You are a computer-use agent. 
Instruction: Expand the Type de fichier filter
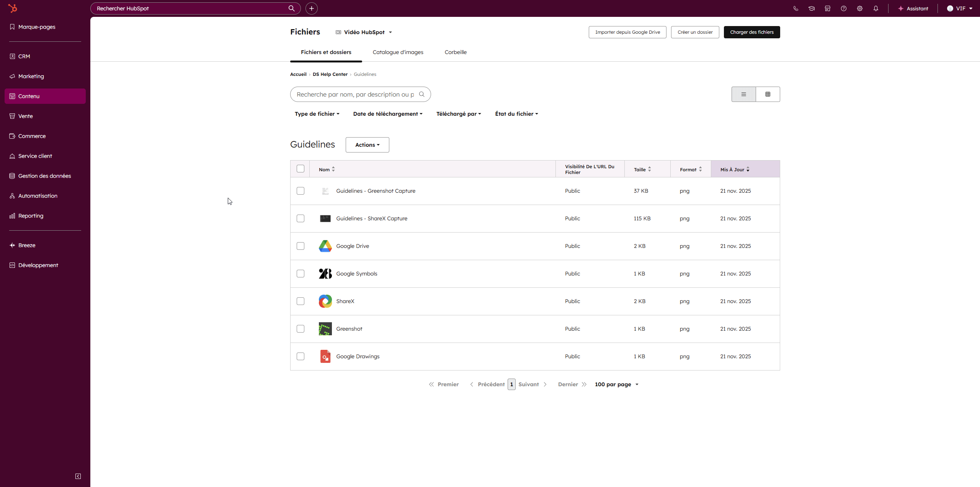(317, 113)
